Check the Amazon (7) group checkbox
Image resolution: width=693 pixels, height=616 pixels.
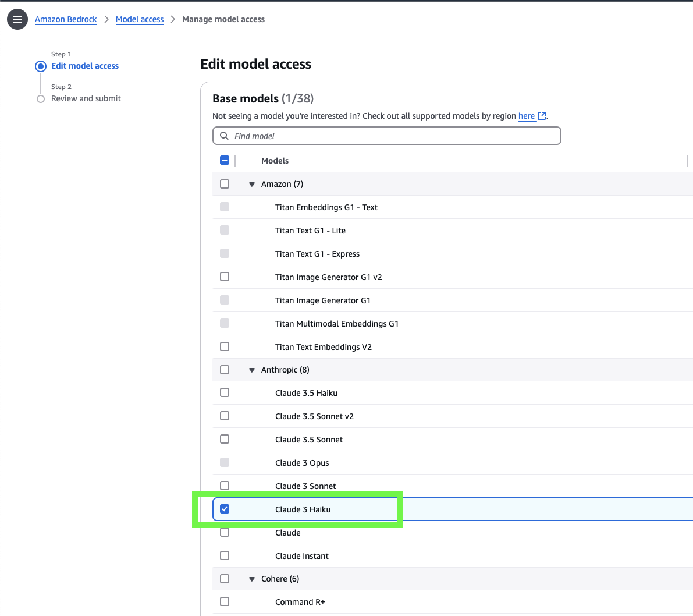point(225,184)
